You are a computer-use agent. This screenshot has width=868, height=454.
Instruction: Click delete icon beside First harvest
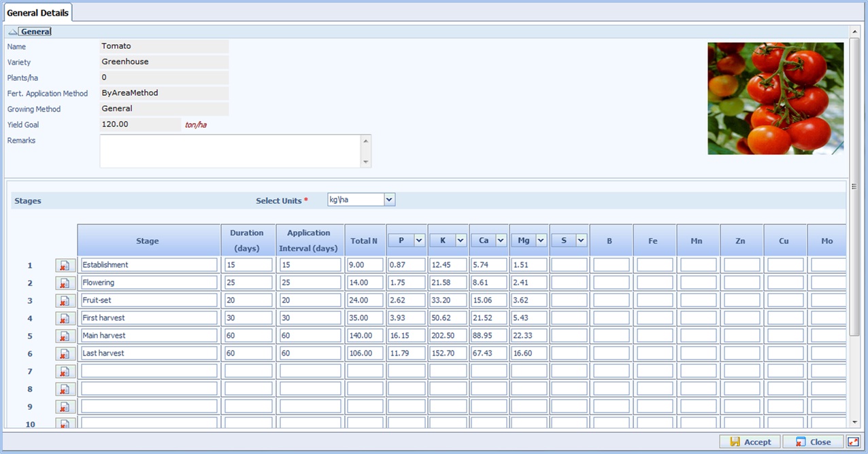(65, 319)
